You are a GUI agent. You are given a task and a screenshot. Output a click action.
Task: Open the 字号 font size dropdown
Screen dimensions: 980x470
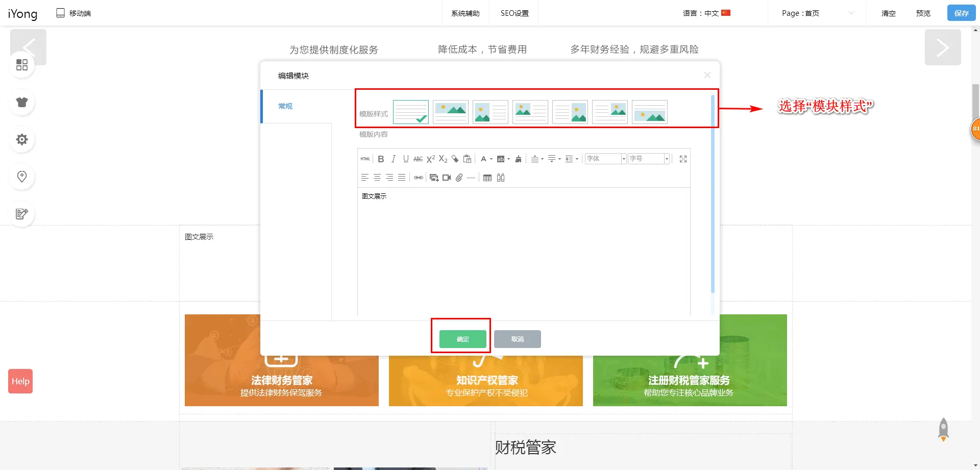coord(648,159)
